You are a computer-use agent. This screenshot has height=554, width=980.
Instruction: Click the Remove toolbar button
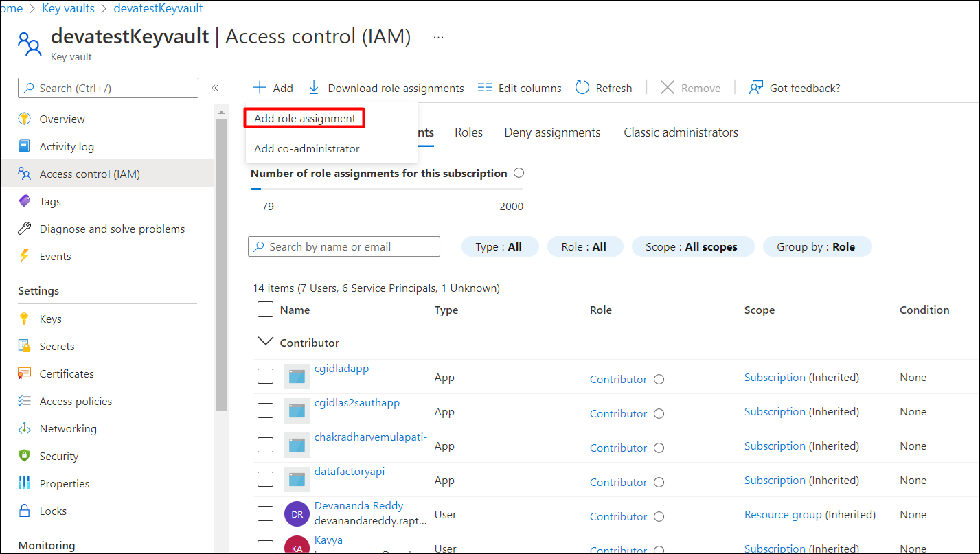coord(690,88)
